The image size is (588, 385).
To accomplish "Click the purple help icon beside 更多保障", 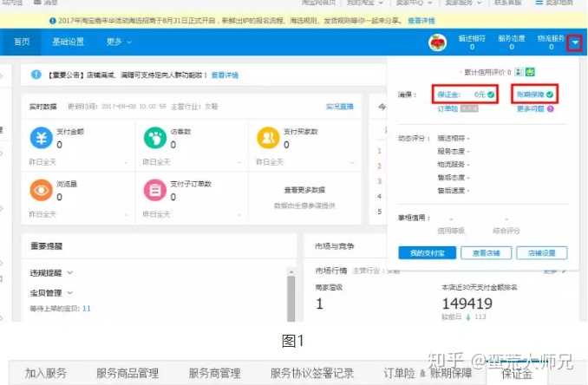I will pos(552,108).
